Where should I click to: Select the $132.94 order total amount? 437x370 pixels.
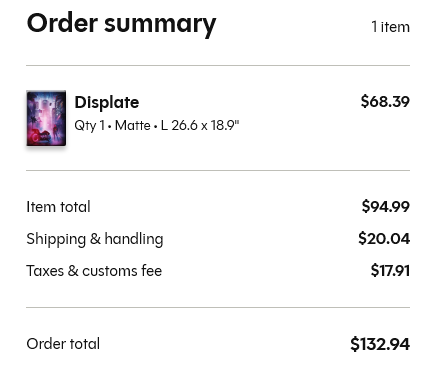(380, 344)
